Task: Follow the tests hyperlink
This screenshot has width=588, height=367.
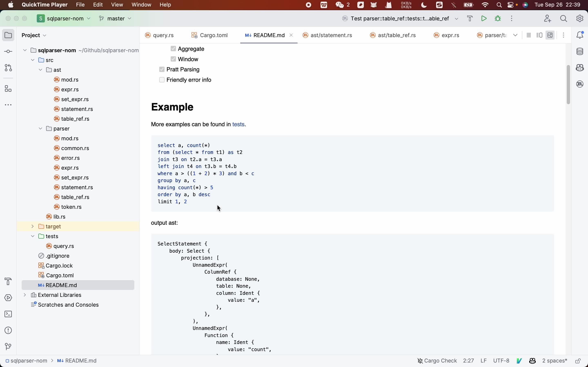Action: pos(238,124)
